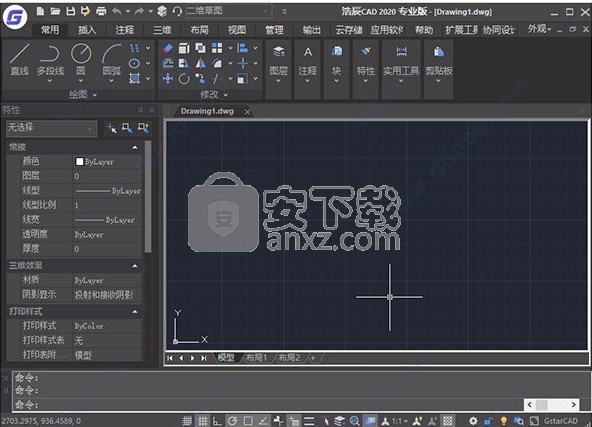Click the move tool icon
Image resolution: width=592 pixels, height=427 pixels.
[x=168, y=79]
